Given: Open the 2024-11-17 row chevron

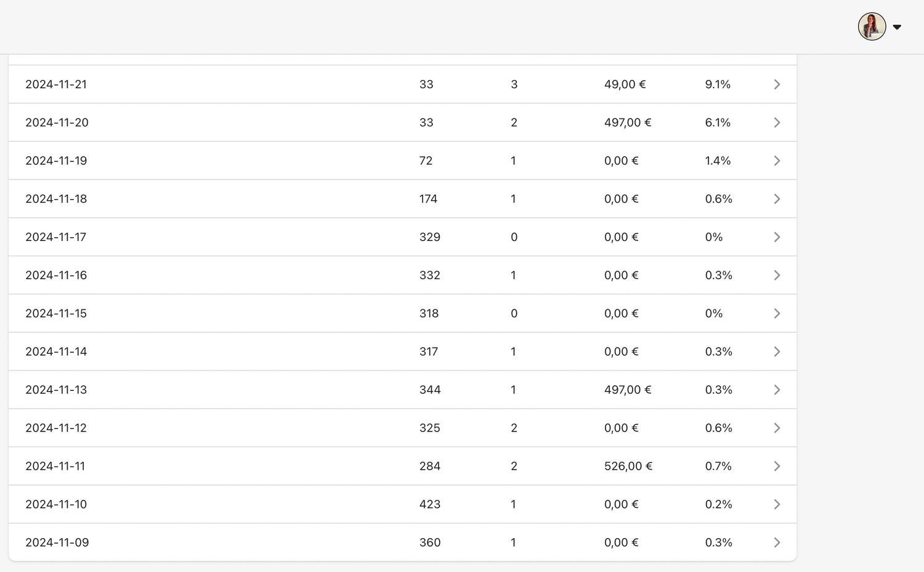Looking at the screenshot, I should tap(777, 237).
